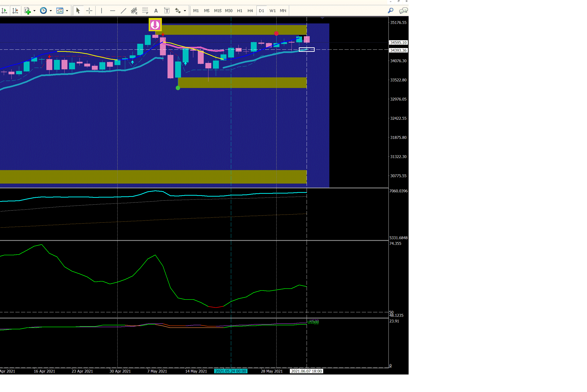Pick the equidistant channel tool
The height and width of the screenshot is (392, 587).
click(134, 11)
